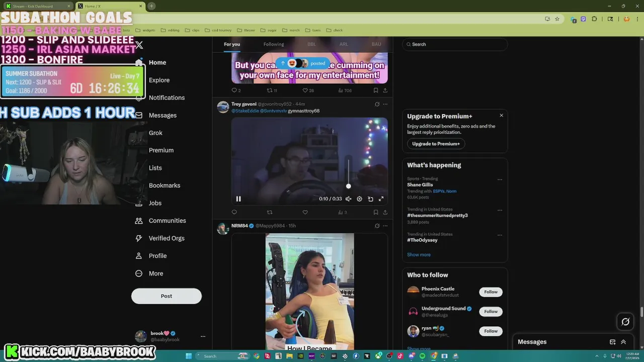Screen dimensions: 644x362
Task: Open Spotify from the taskbar
Action: click(422, 356)
